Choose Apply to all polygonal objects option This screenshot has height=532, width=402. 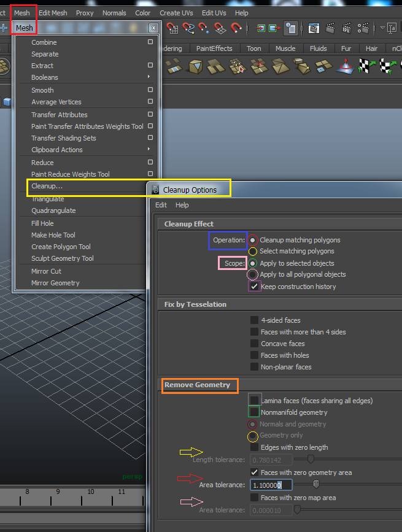(x=252, y=274)
